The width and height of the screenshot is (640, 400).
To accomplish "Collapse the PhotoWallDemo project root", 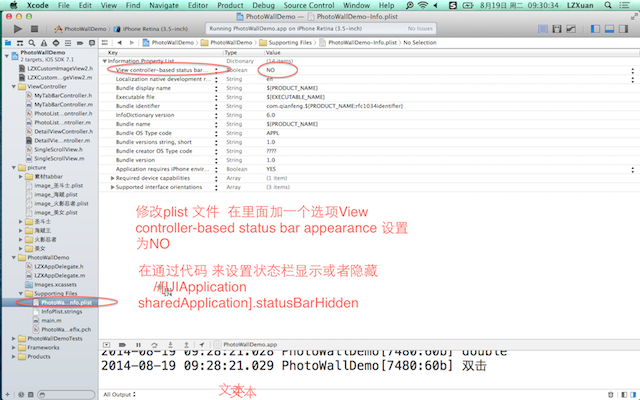I will click(7, 56).
